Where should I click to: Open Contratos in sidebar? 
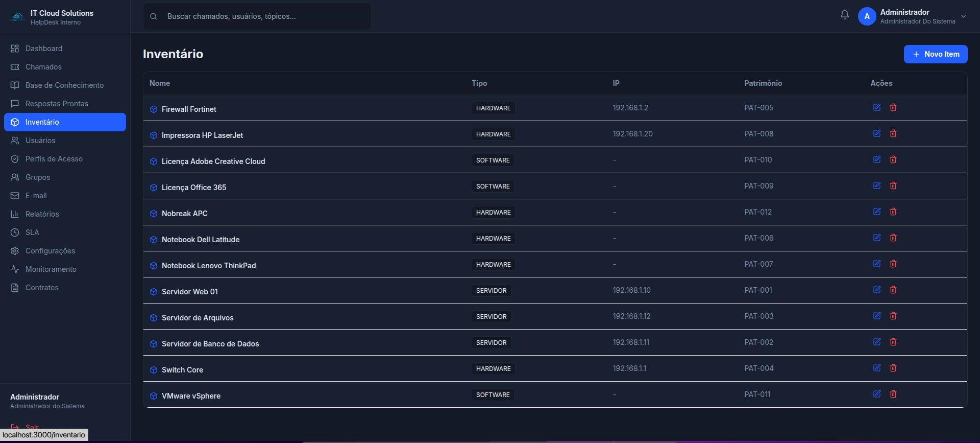65,288
